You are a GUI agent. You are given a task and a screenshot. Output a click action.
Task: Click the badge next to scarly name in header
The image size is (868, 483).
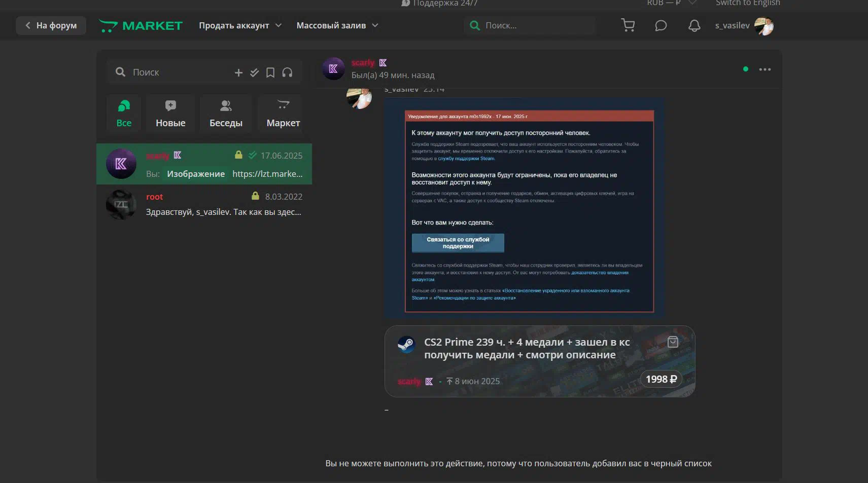[x=383, y=63]
